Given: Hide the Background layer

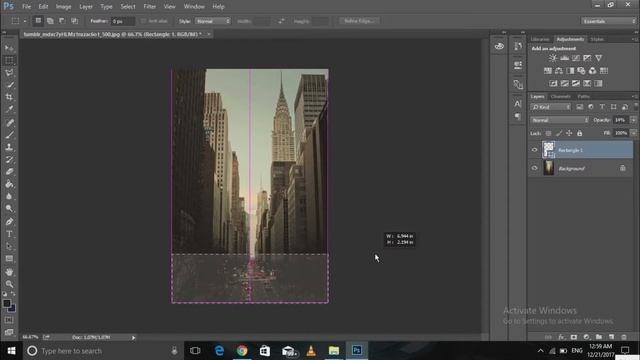Looking at the screenshot, I should click(534, 168).
